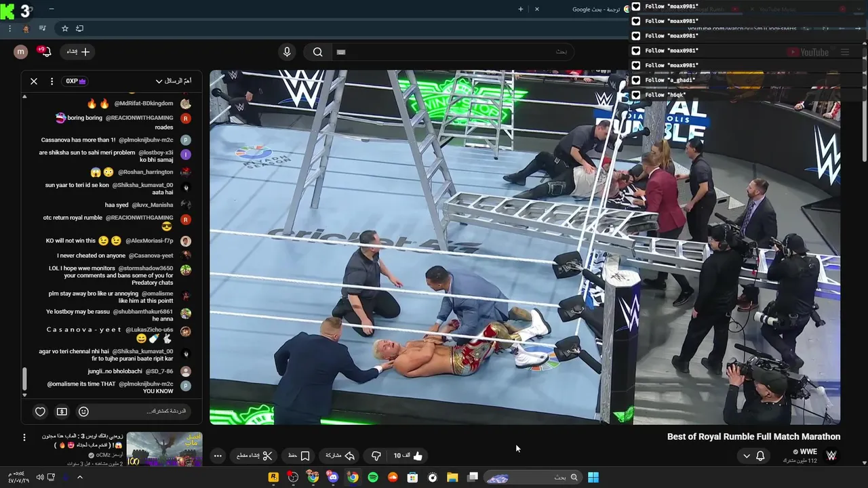868x488 pixels.
Task: Open Spotify from taskbar
Action: coord(373,477)
